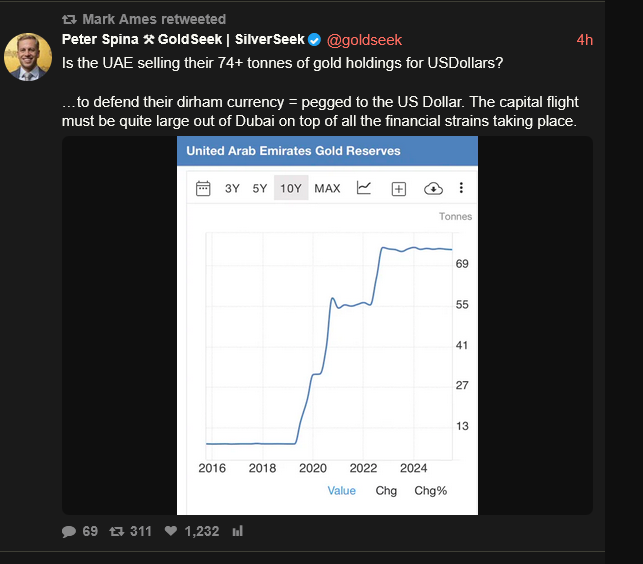Open the post analytics bar icon
The image size is (643, 564).
click(238, 531)
